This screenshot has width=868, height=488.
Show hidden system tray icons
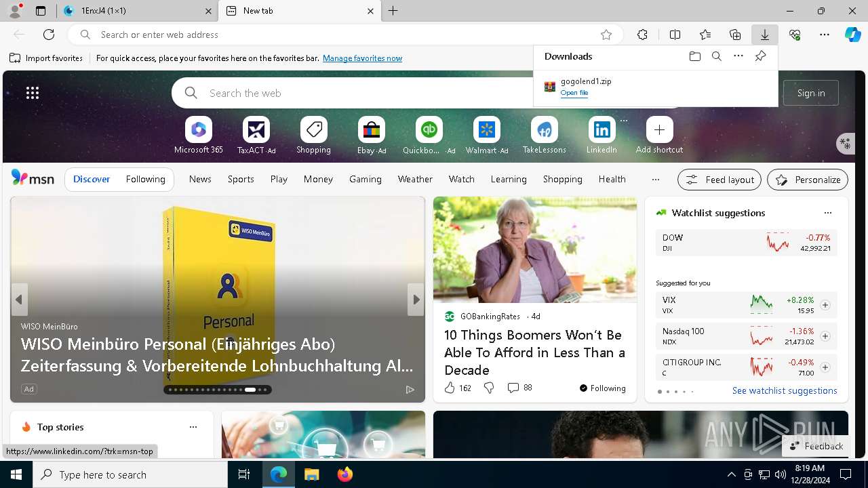731,474
